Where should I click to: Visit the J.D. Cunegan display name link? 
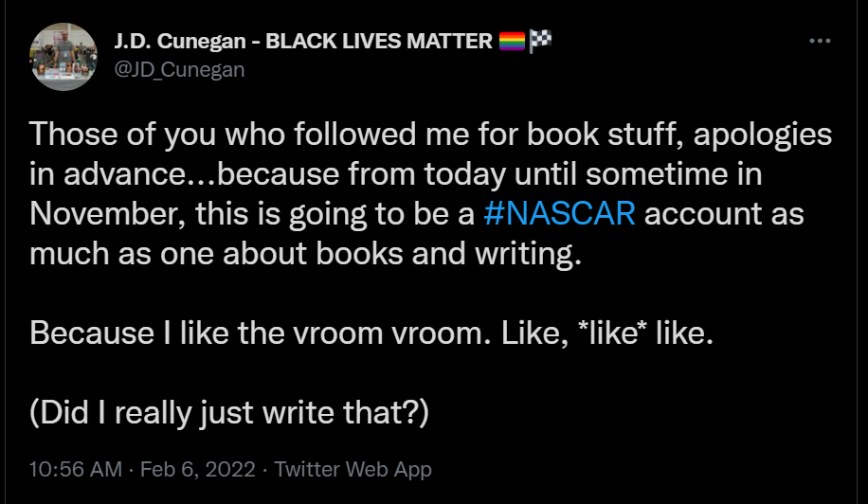pyautogui.click(x=180, y=41)
